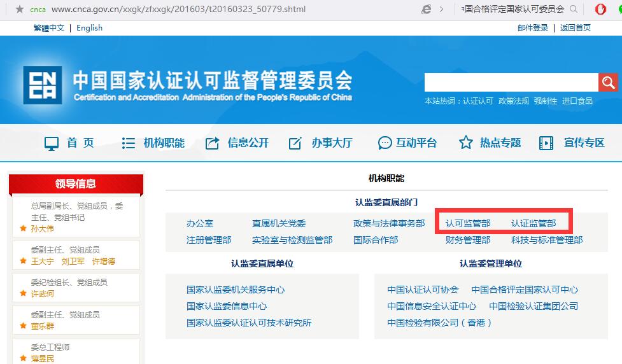Open 中国信息安全认证中心 link

click(x=432, y=306)
